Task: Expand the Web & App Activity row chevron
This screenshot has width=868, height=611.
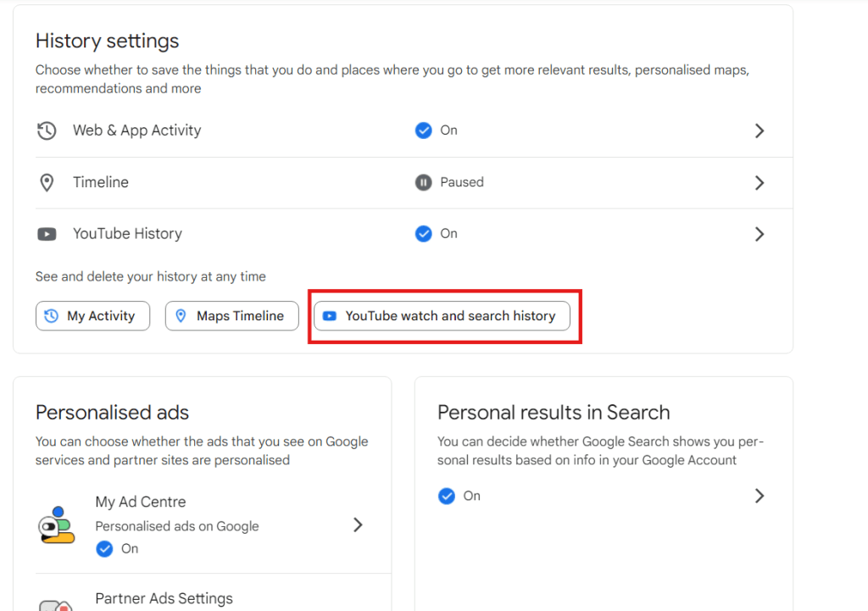Action: (759, 131)
